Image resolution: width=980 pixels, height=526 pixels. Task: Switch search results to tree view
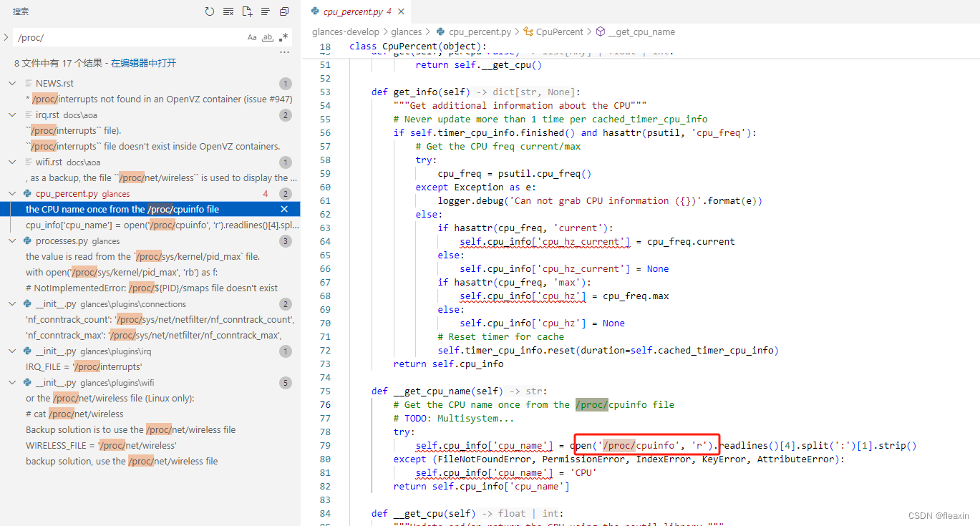point(265,11)
